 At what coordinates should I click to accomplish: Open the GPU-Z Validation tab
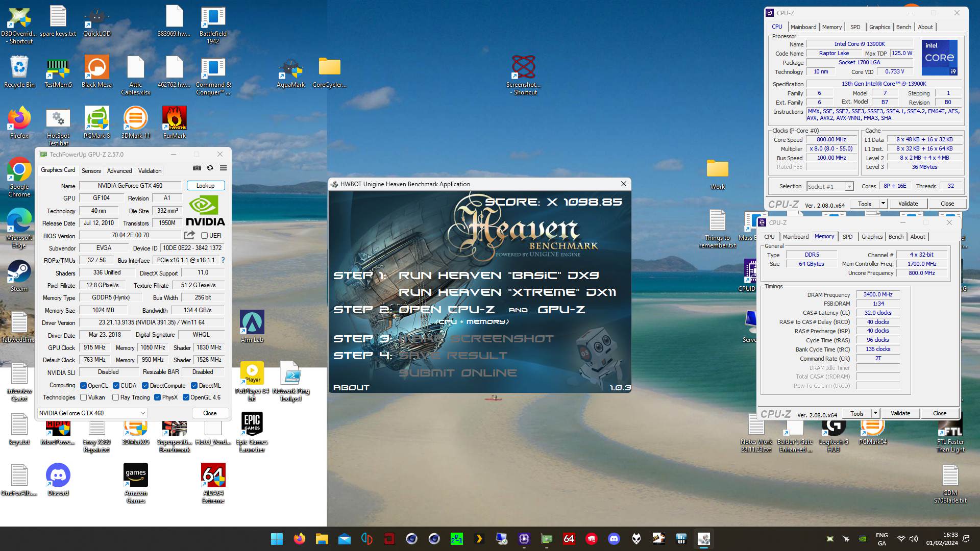point(150,171)
